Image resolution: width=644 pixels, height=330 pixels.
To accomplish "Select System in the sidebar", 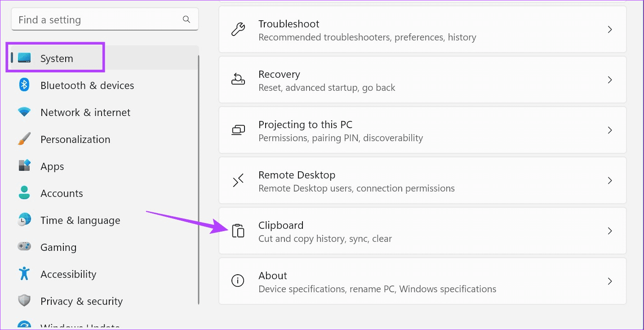I will [x=105, y=58].
